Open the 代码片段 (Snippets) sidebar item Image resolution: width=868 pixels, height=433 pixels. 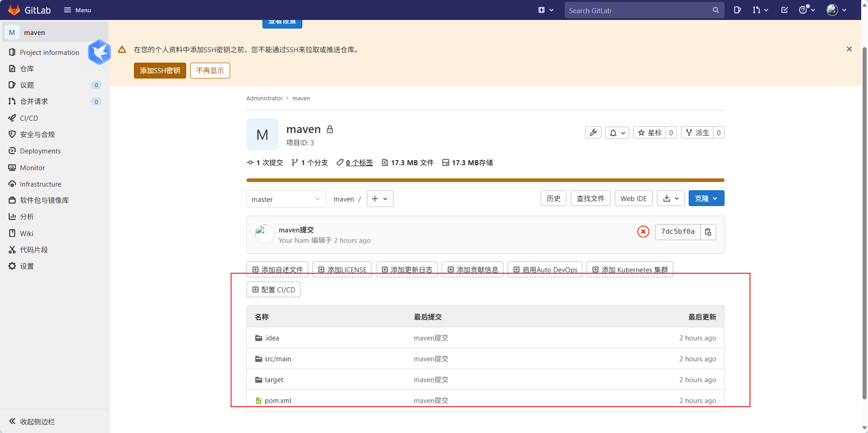(33, 249)
